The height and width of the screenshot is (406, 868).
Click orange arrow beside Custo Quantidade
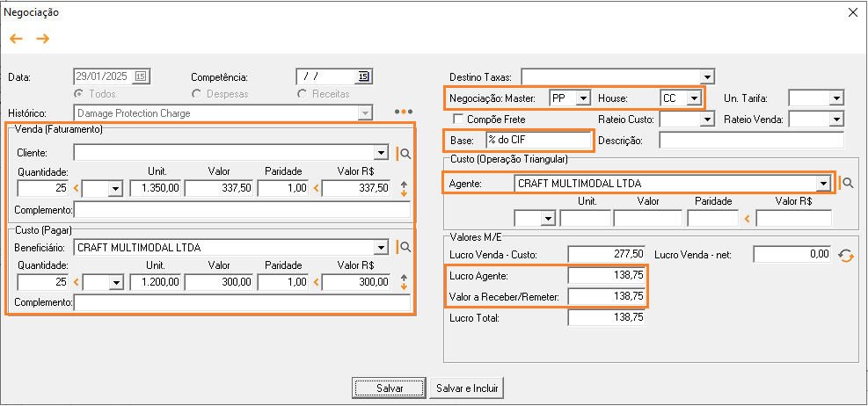pos(77,283)
